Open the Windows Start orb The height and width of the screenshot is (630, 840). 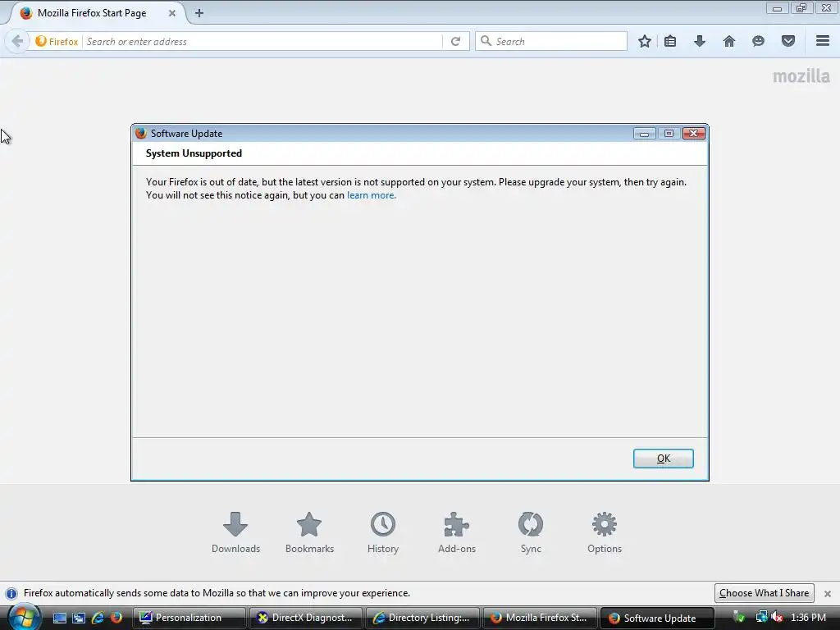tap(24, 617)
